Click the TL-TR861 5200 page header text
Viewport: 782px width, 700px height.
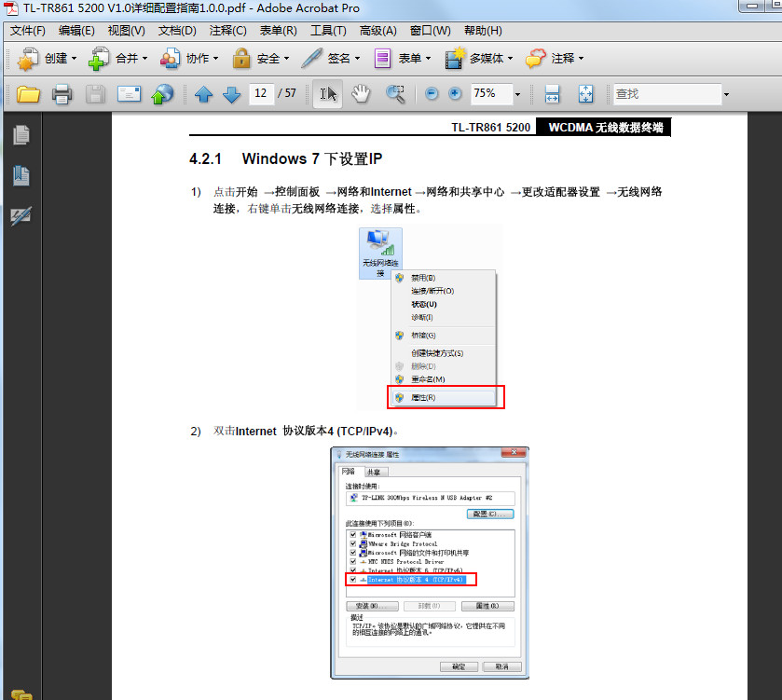pyautogui.click(x=491, y=127)
